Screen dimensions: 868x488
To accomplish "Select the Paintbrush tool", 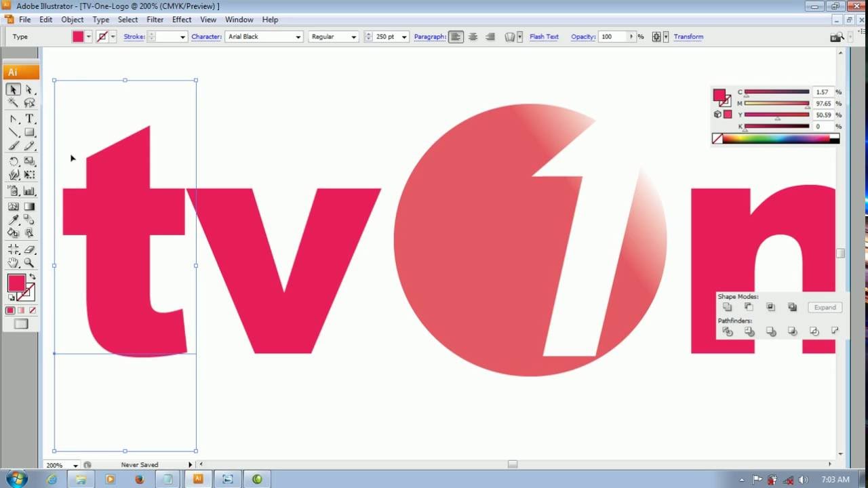I will pos(14,146).
